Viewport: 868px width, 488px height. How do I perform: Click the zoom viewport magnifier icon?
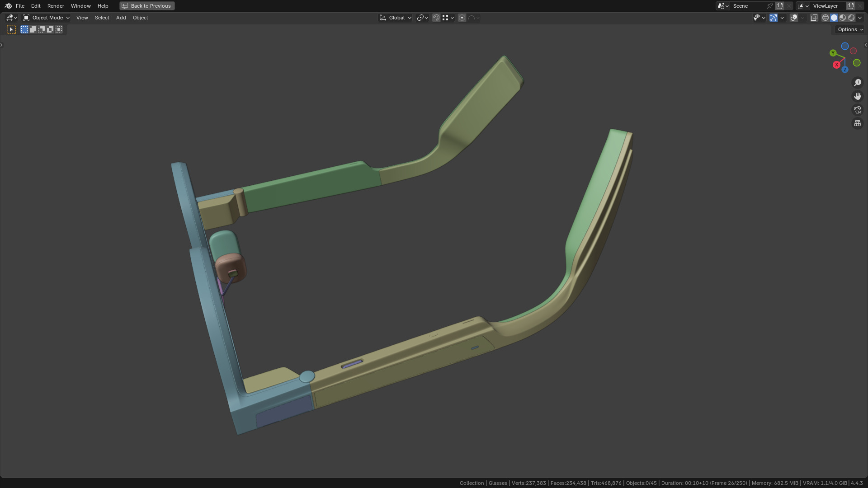(857, 83)
